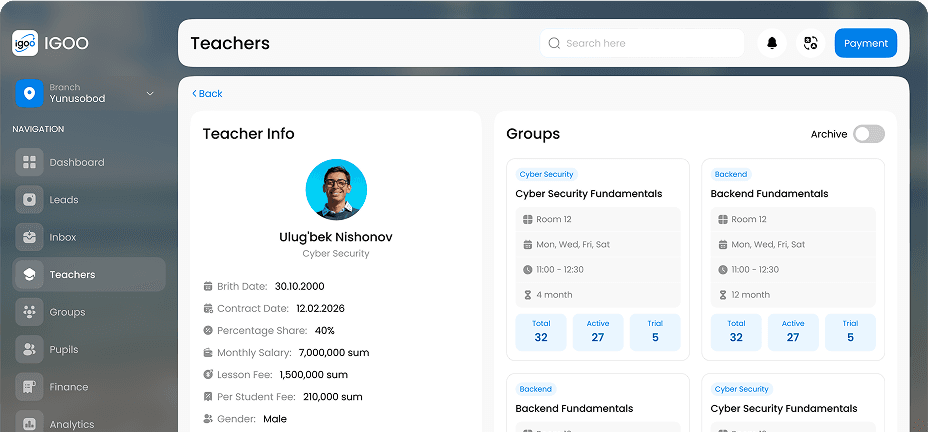Click the teacher name Ulug'bek Nishonov

coord(336,237)
